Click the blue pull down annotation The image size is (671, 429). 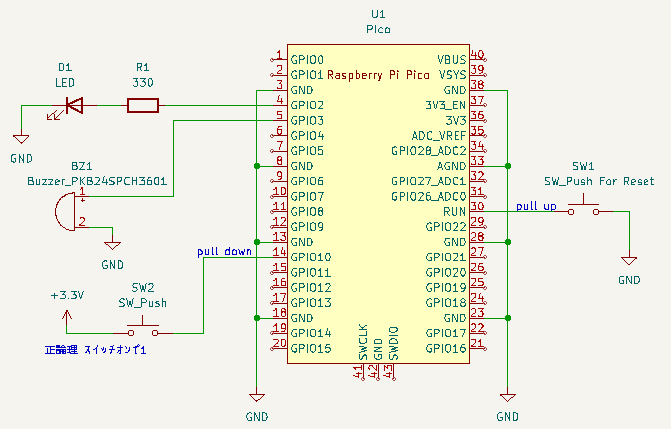tap(224, 251)
